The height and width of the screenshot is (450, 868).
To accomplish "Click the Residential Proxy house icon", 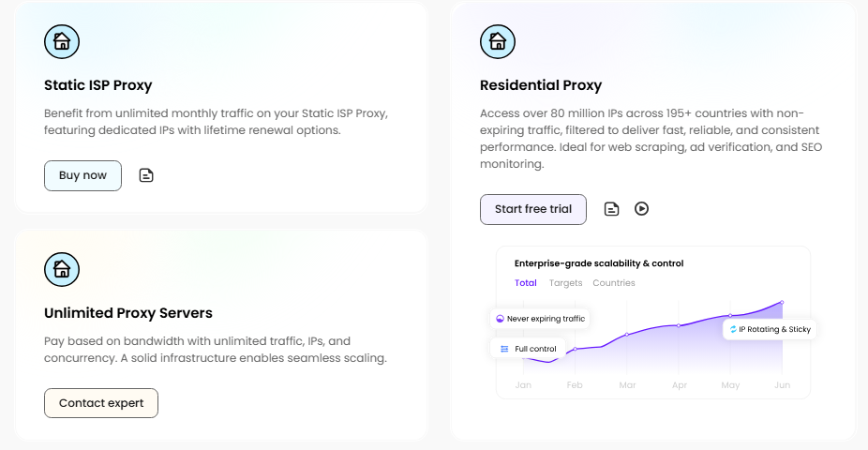I will [498, 41].
